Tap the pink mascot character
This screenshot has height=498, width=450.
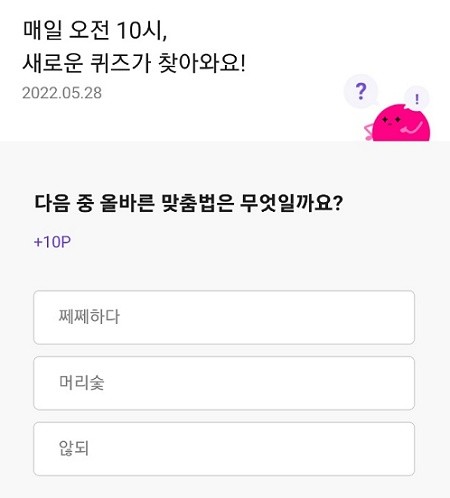[400, 123]
